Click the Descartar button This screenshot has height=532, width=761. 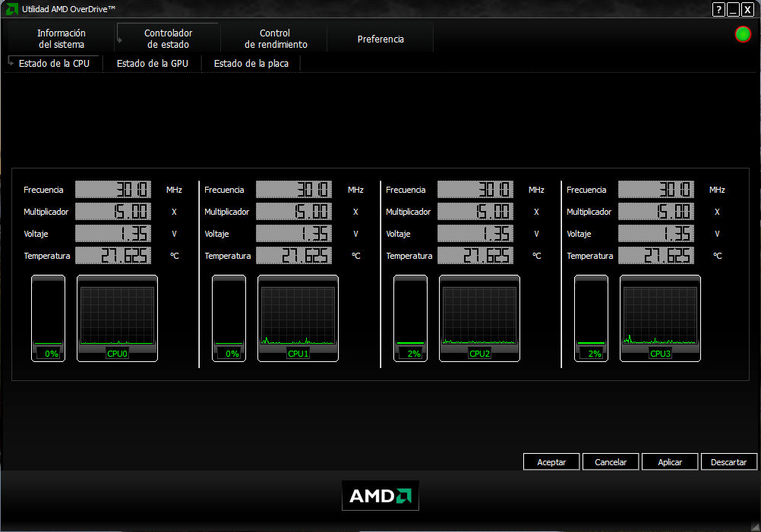pyautogui.click(x=729, y=462)
